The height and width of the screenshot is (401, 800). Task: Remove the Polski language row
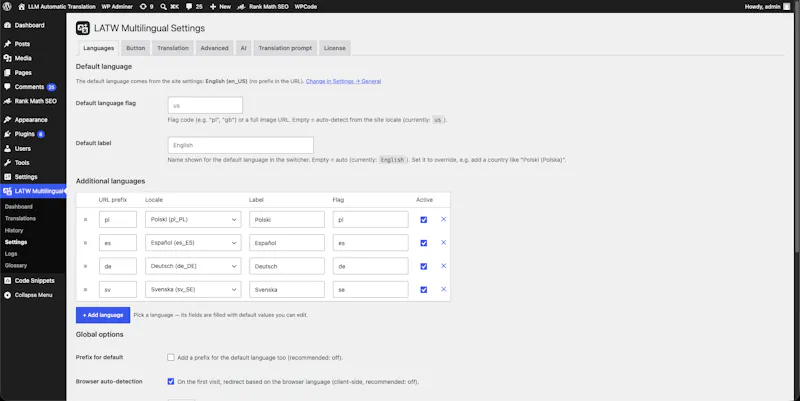[x=443, y=219]
